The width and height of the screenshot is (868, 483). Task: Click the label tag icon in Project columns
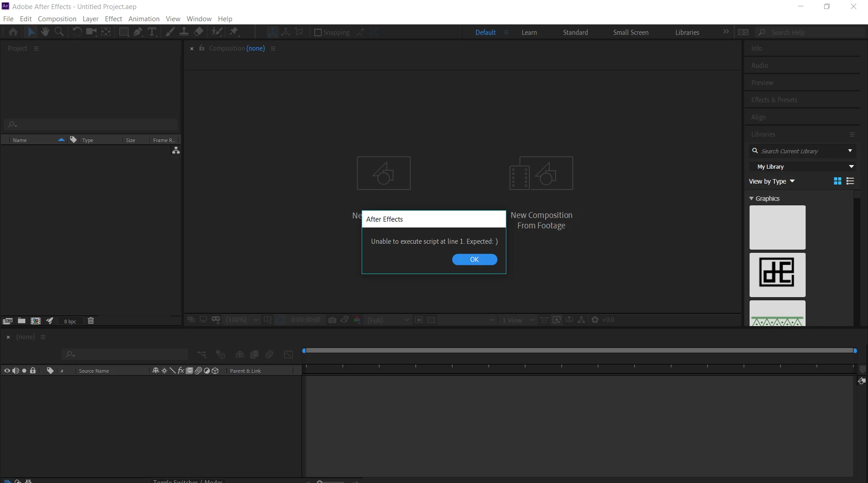pos(73,140)
